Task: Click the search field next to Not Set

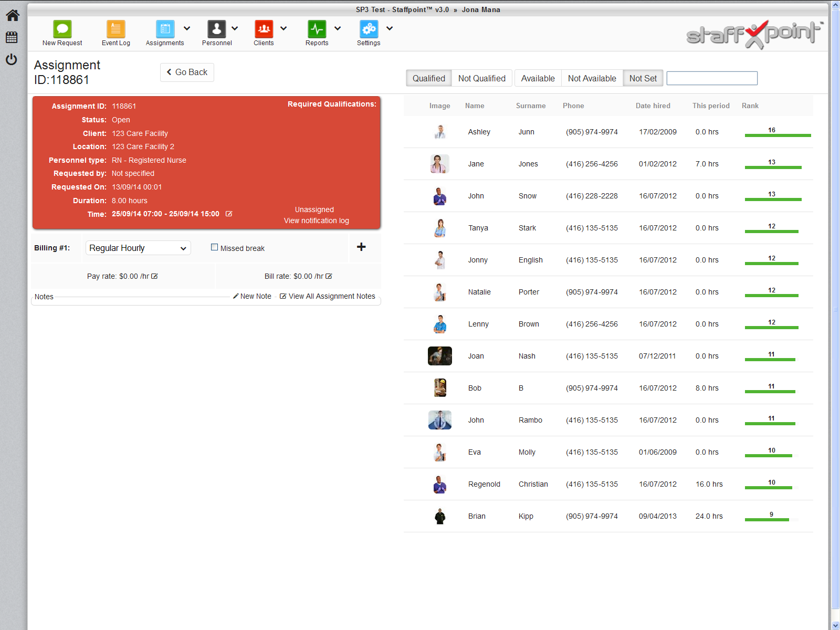Action: (711, 78)
